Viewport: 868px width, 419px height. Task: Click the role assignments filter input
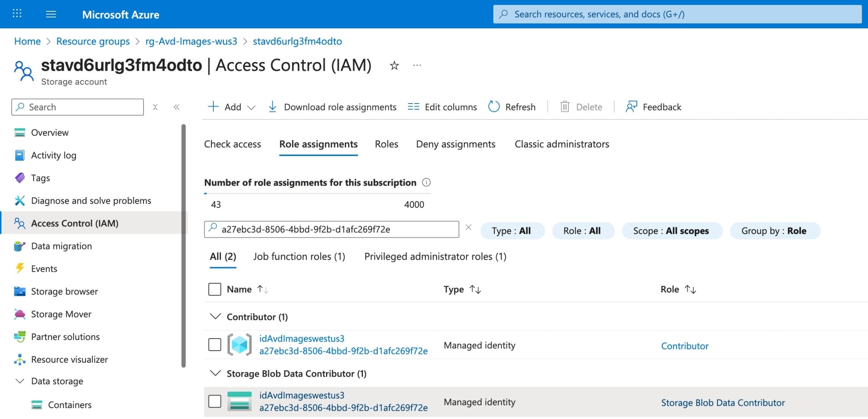coord(331,229)
